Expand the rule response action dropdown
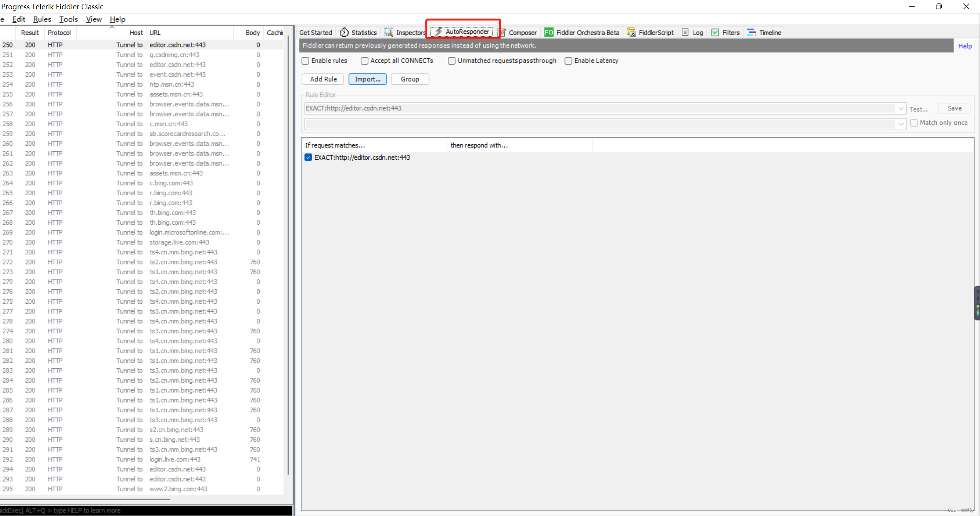 (901, 124)
